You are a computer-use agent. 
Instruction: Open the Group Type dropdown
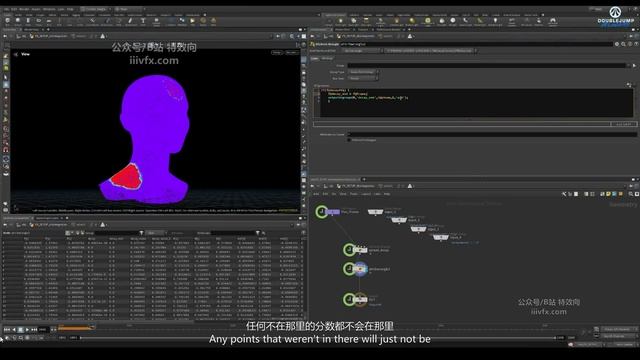363,72
